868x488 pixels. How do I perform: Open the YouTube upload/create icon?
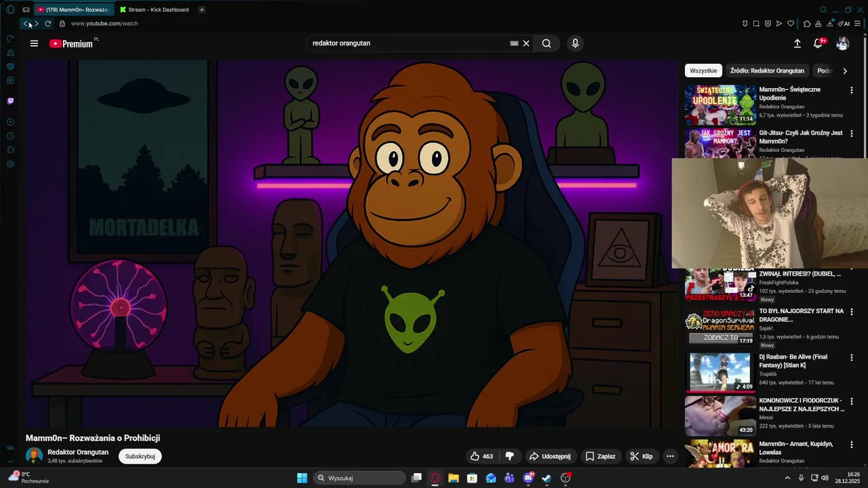tap(797, 43)
